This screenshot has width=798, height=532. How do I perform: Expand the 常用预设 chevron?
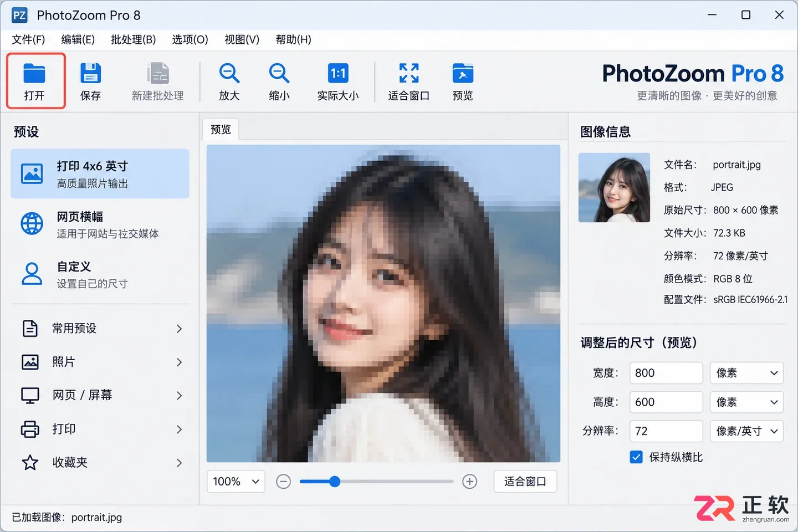coord(179,329)
